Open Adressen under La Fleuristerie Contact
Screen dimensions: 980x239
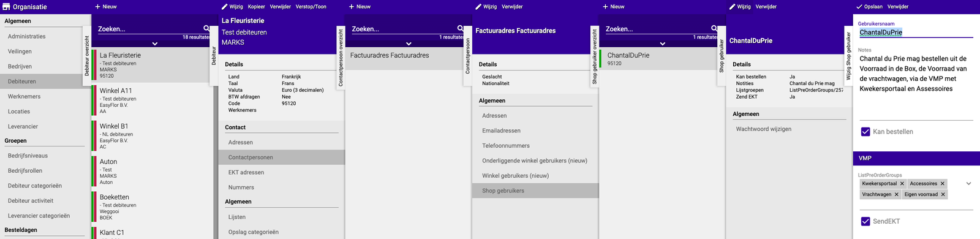pos(282,142)
